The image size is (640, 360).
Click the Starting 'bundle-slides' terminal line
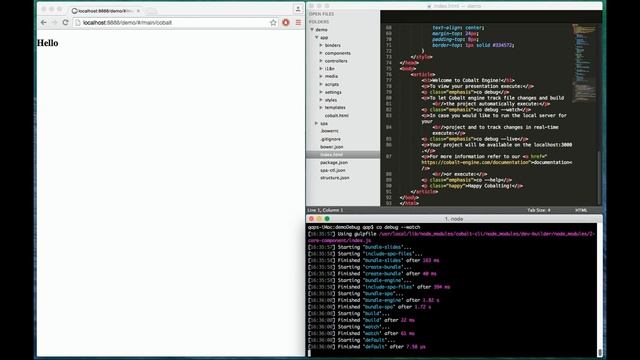360,247
